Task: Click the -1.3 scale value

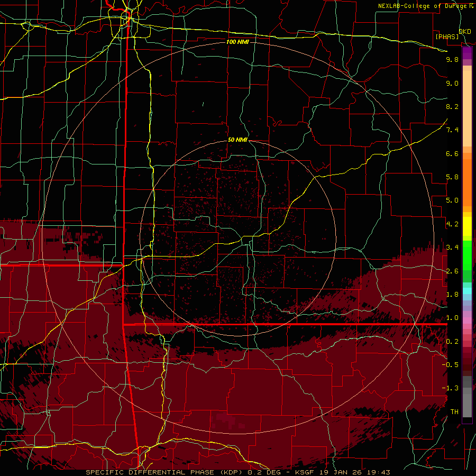Action: point(450,388)
